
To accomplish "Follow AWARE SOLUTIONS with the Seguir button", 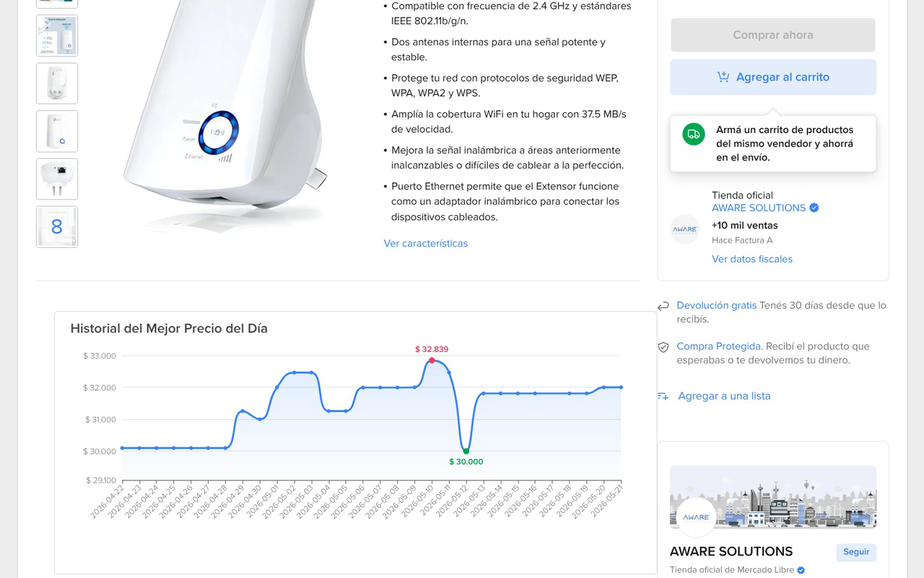I will (856, 552).
